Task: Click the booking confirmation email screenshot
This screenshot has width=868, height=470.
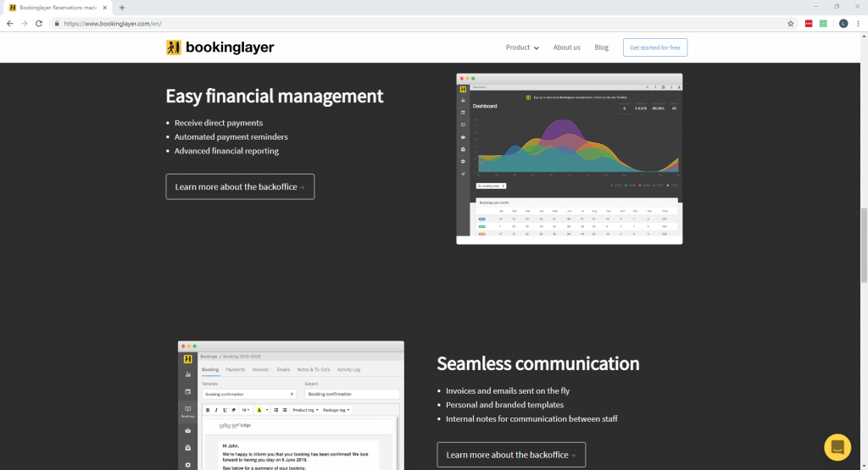Action: click(291, 405)
